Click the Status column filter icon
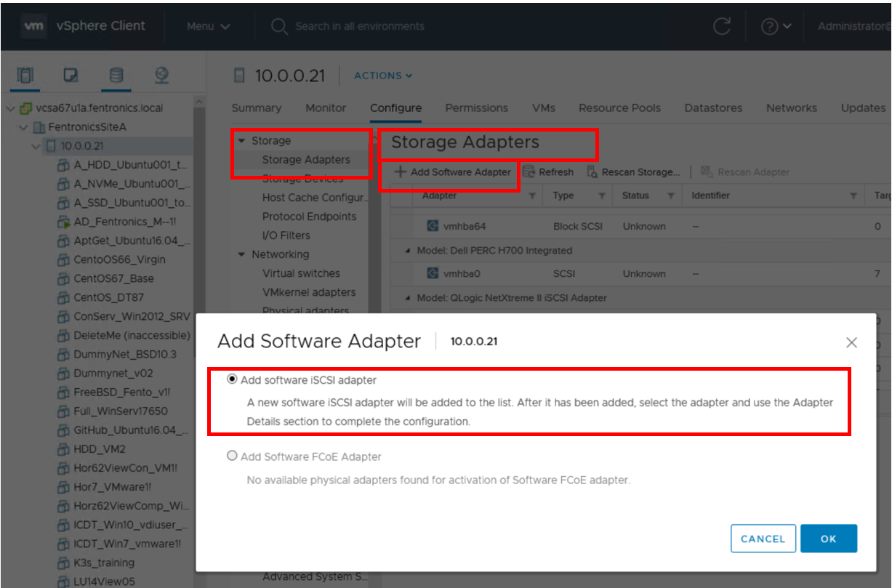Image resolution: width=892 pixels, height=588 pixels. click(670, 196)
